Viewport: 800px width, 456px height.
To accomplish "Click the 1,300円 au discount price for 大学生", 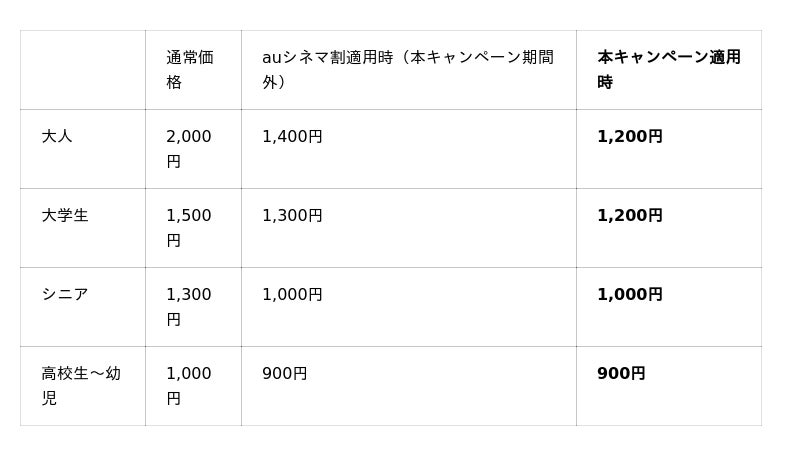I will pos(292,215).
